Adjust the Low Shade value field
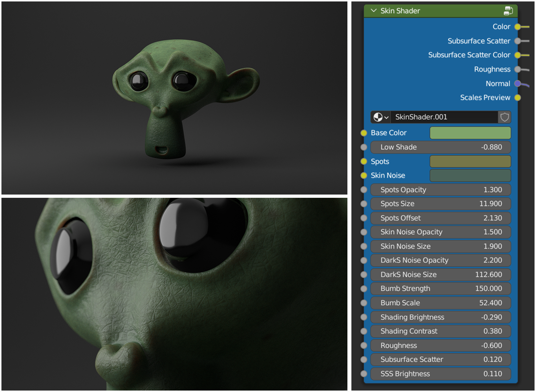 441,147
